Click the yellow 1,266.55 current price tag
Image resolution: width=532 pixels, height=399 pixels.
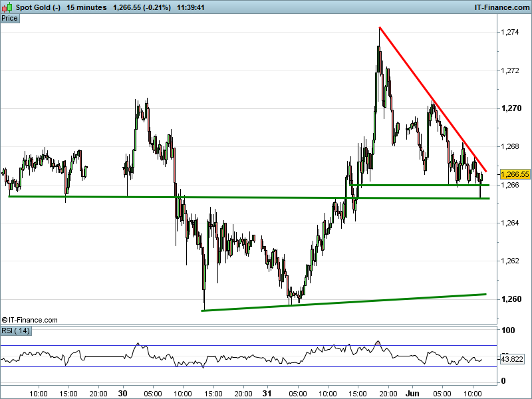tap(515, 174)
